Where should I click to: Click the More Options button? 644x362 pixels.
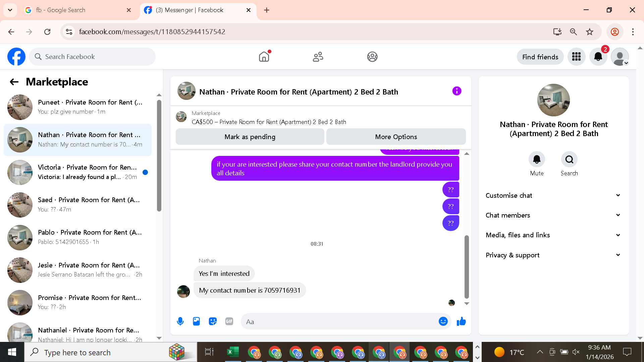pyautogui.click(x=396, y=137)
